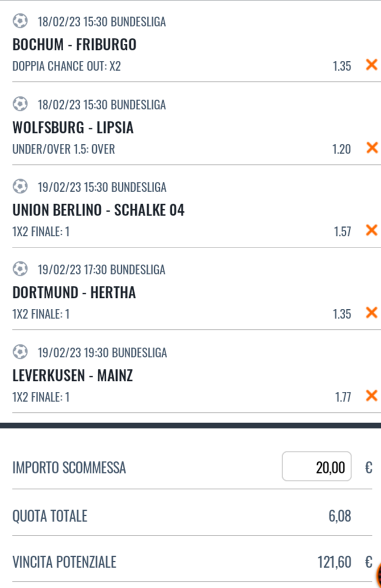Image resolution: width=381 pixels, height=588 pixels.
Task: Open the LEVERKUSEN - MAINZ match
Action: 72,375
